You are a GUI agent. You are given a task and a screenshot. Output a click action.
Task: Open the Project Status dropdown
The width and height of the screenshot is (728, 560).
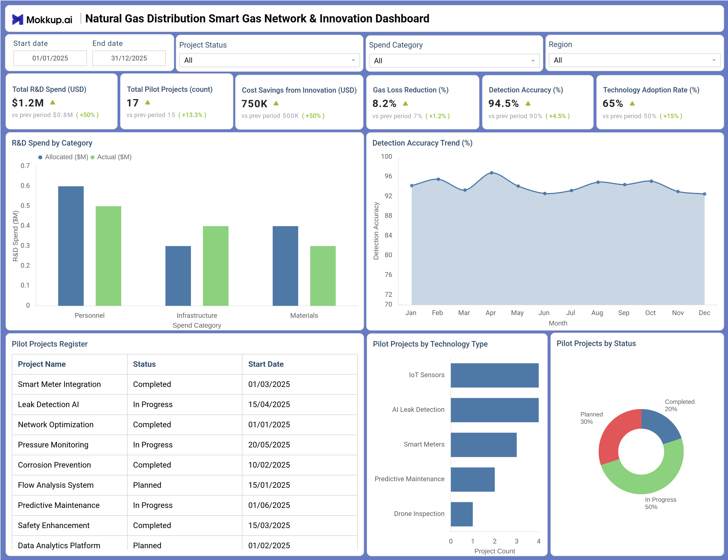coord(269,60)
